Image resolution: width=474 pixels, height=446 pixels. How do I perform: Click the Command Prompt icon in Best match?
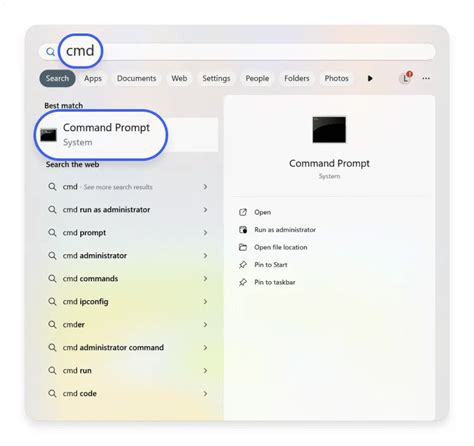coord(49,135)
